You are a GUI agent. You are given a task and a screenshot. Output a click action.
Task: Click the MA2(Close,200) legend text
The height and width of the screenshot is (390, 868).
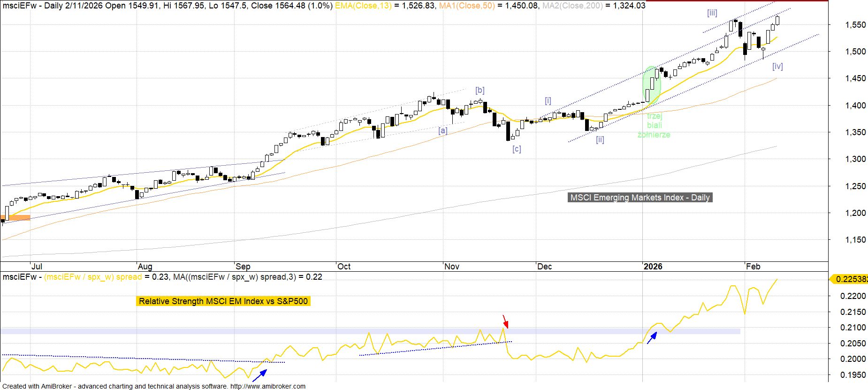coord(572,6)
